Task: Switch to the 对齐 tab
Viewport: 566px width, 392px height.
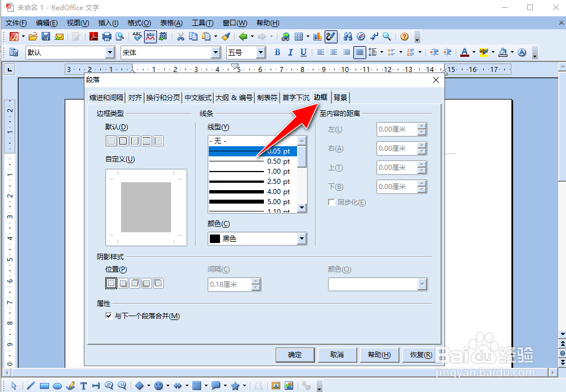Action: click(134, 97)
